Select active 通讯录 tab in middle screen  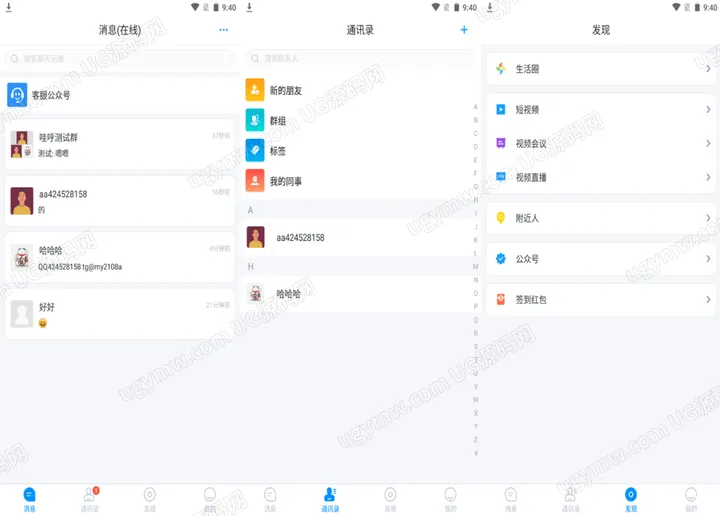[x=330, y=499]
